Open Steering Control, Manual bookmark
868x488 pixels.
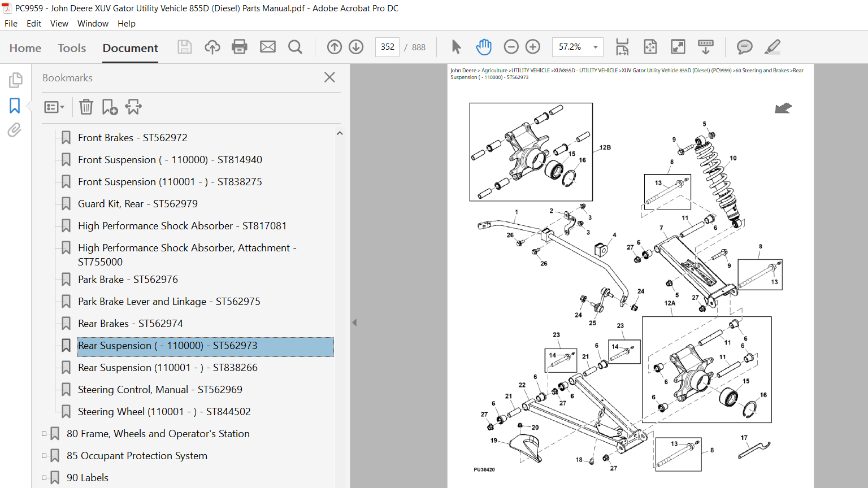point(160,390)
